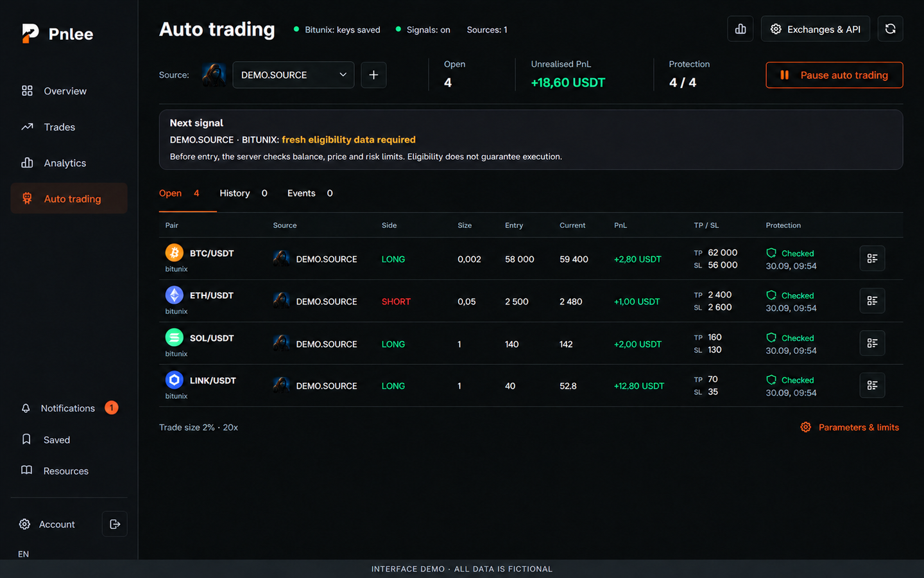This screenshot has height=578, width=924.
Task: Click the SOL/USDT pair name
Action: click(212, 338)
